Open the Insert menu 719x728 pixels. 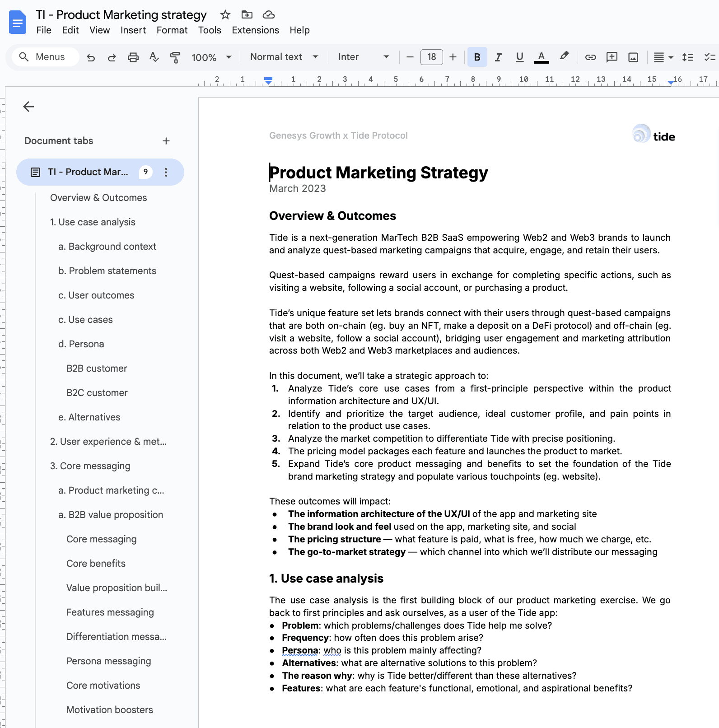[133, 30]
